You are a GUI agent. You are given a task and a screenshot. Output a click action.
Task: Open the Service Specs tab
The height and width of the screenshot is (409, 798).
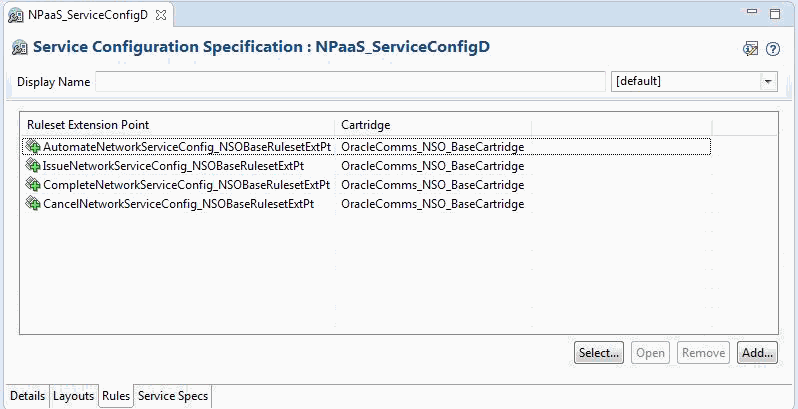pyautogui.click(x=173, y=396)
